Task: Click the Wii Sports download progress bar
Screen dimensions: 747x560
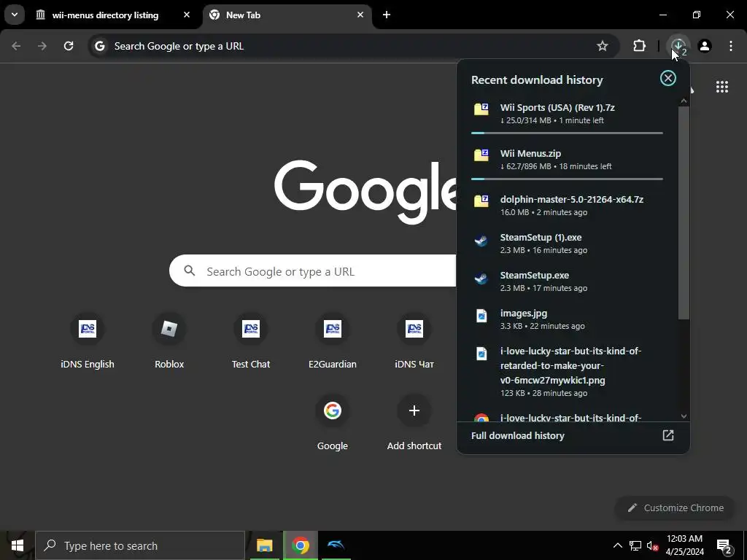Action: (567, 133)
